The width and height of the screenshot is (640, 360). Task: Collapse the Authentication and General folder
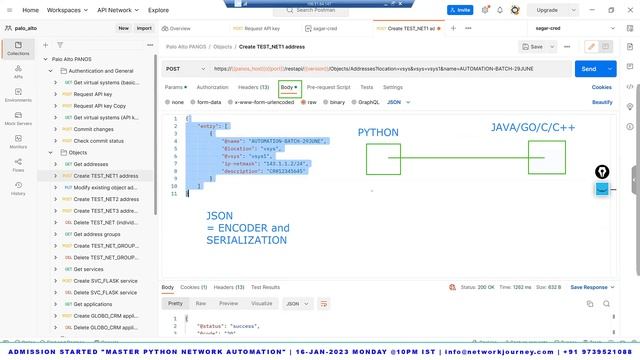[50, 71]
